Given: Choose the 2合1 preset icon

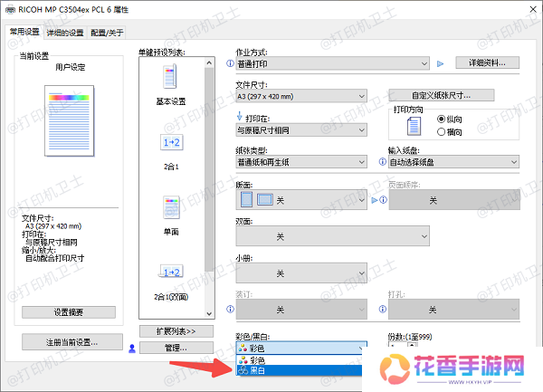Looking at the screenshot, I should pos(170,143).
